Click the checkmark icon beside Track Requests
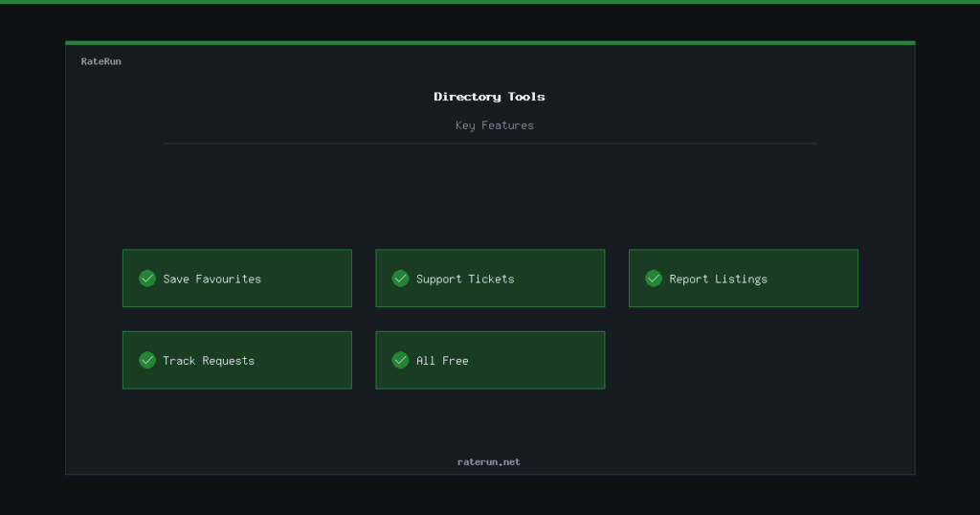The image size is (980, 515). coord(147,360)
